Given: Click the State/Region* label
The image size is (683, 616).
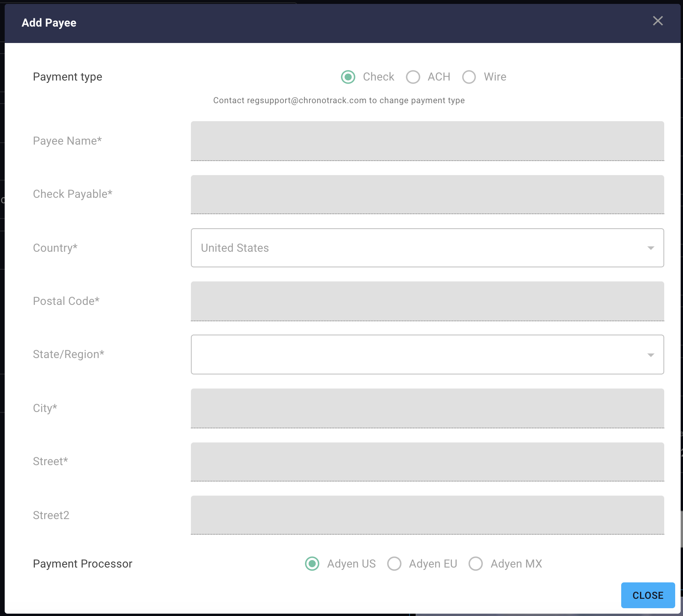Looking at the screenshot, I should 68,354.
